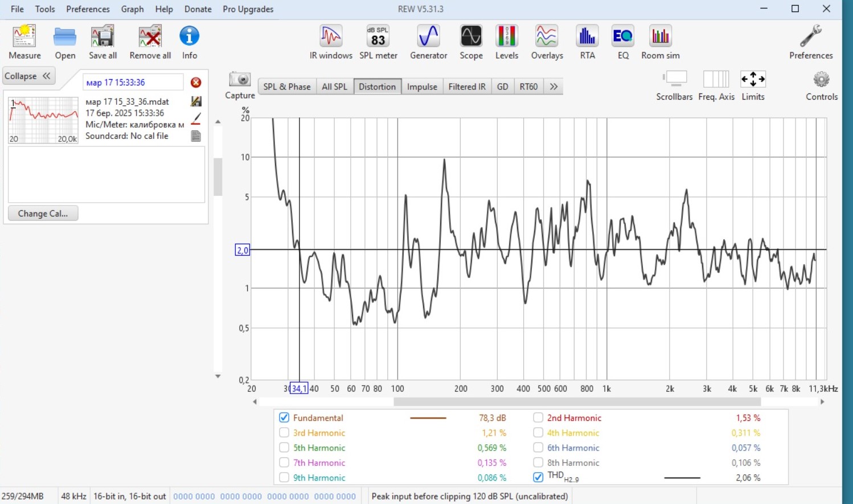Open the Info panel
The width and height of the screenshot is (853, 504).
pos(190,36)
